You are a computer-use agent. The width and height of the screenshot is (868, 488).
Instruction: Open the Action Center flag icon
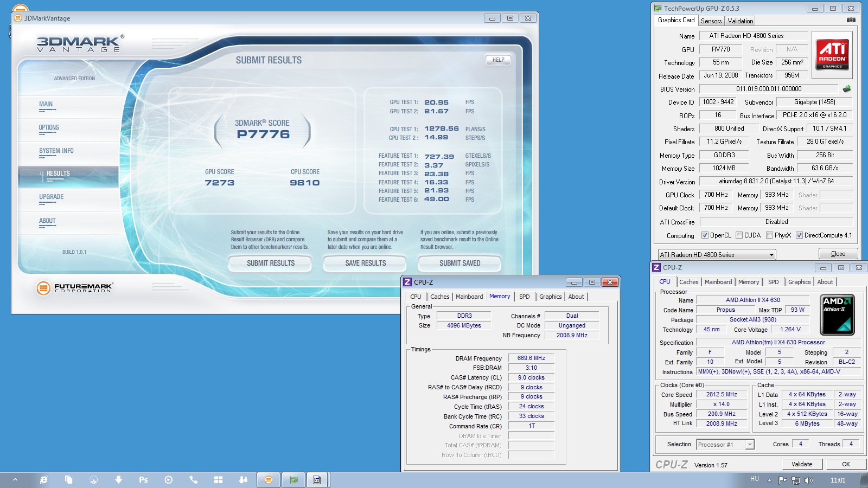[x=782, y=480]
